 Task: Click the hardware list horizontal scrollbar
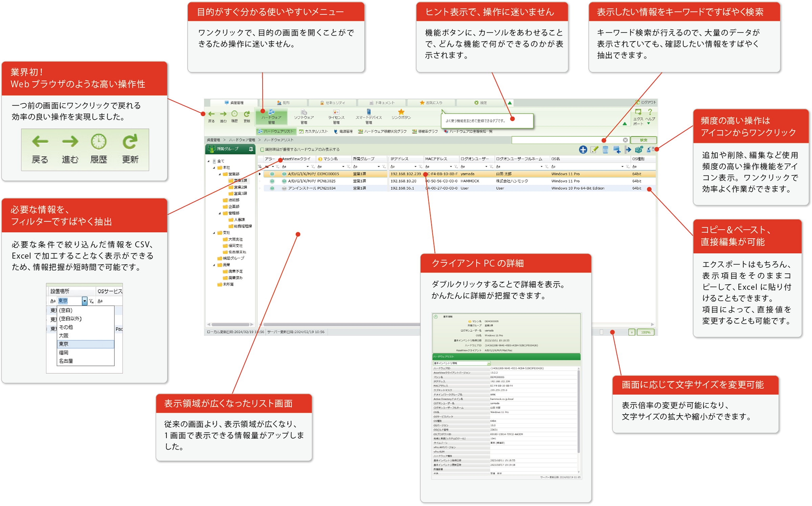tap(342, 324)
